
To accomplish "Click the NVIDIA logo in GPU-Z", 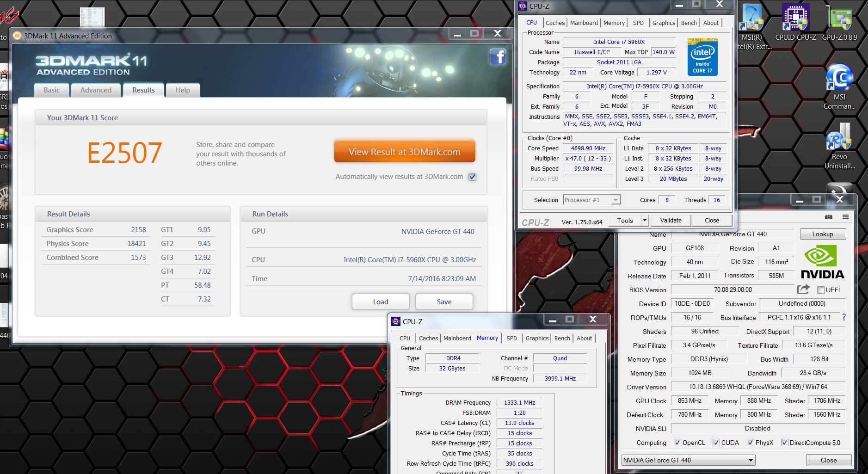I will (822, 262).
